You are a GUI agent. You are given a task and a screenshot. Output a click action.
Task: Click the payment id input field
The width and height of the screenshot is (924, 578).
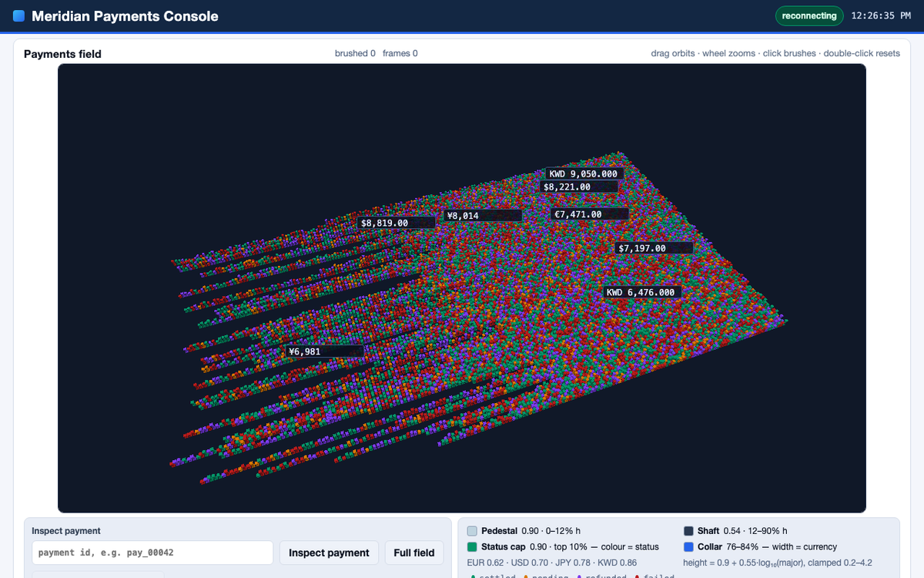(152, 553)
